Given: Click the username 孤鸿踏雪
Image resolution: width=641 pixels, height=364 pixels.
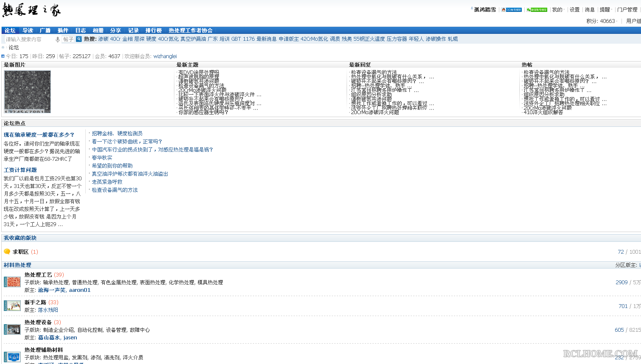Looking at the screenshot, I should point(485,10).
